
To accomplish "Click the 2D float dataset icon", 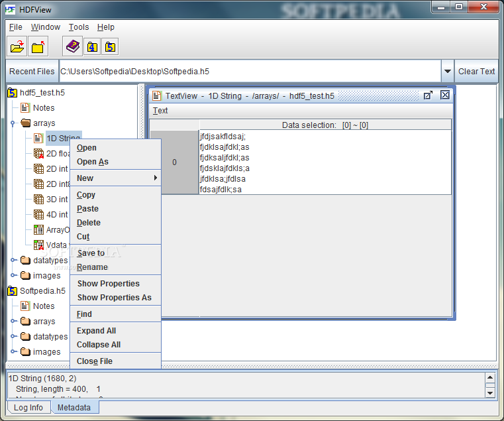I will [38, 154].
